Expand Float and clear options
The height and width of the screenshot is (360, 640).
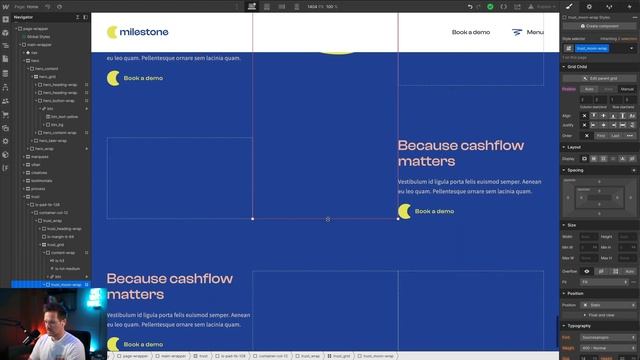pyautogui.click(x=599, y=315)
